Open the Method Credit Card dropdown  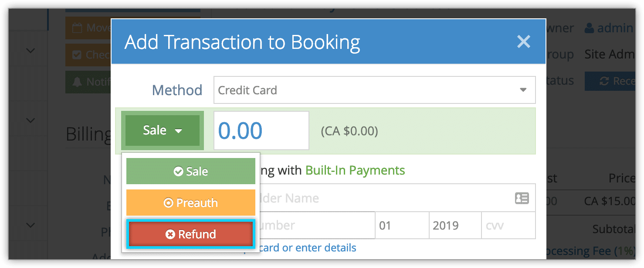pyautogui.click(x=374, y=90)
